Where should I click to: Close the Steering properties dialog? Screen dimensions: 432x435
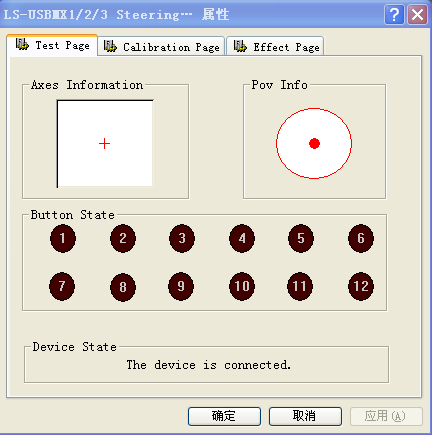(417, 15)
